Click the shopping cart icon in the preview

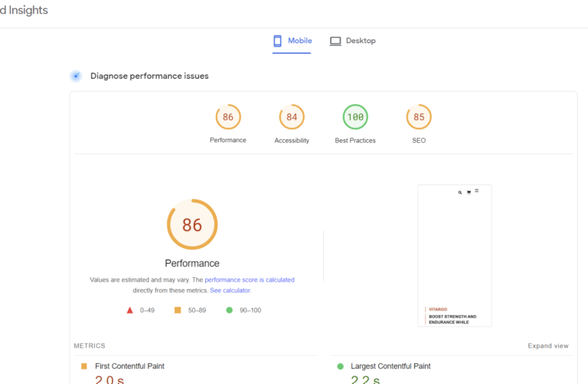point(469,192)
